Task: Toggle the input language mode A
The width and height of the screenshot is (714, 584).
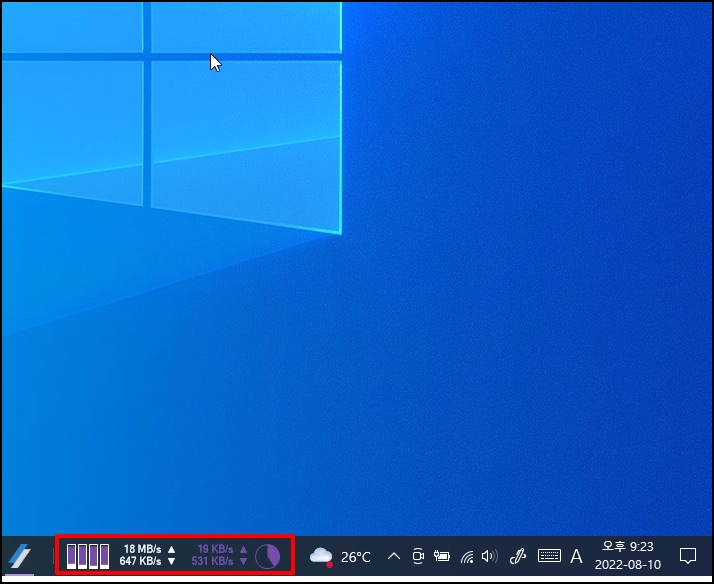Action: pos(576,556)
